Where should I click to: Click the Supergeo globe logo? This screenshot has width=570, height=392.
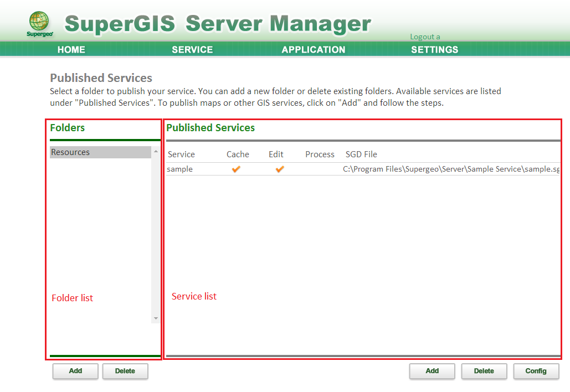38,23
